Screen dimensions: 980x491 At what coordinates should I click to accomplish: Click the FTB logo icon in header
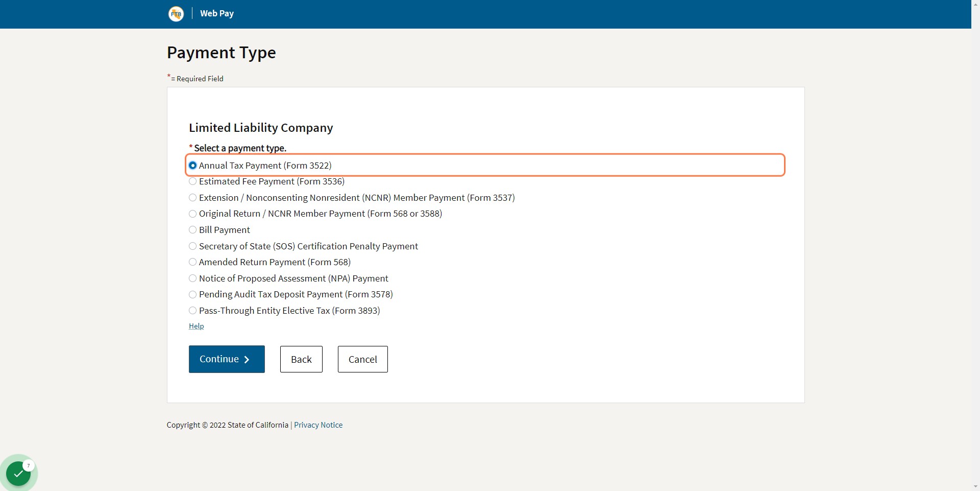coord(176,14)
